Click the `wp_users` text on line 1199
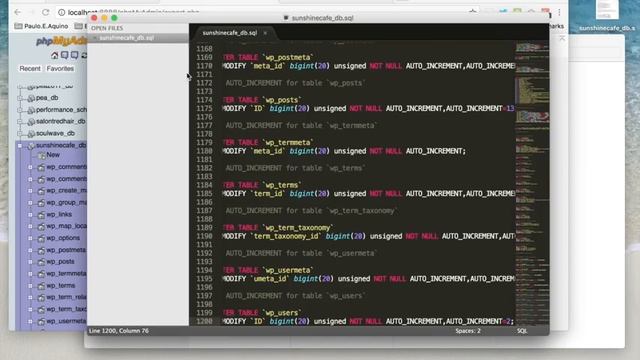The image size is (640, 360). [x=282, y=313]
